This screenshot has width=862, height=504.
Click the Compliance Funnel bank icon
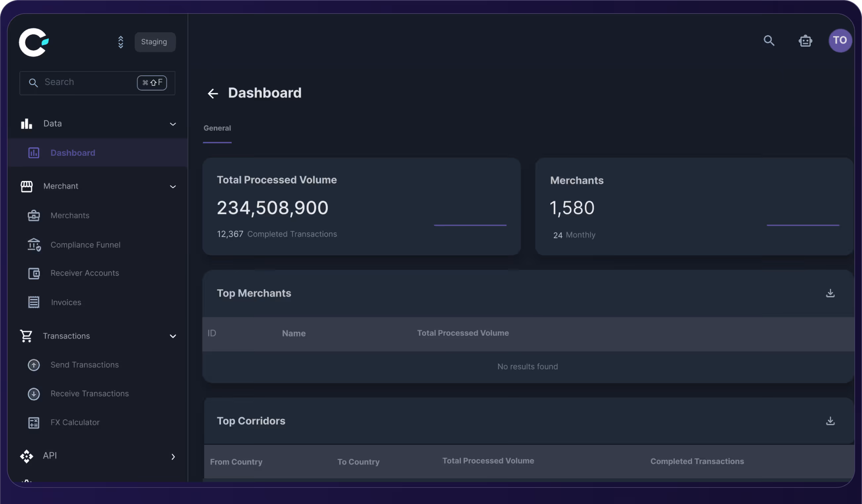(x=34, y=245)
